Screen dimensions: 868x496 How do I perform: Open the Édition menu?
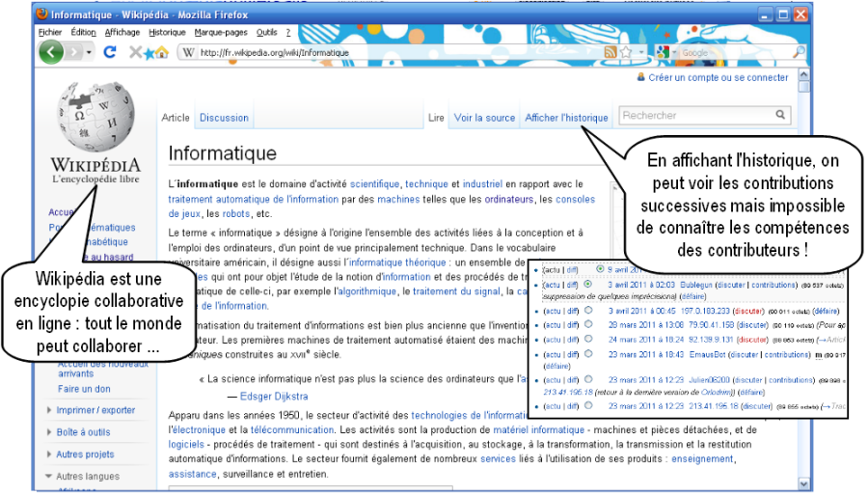84,32
